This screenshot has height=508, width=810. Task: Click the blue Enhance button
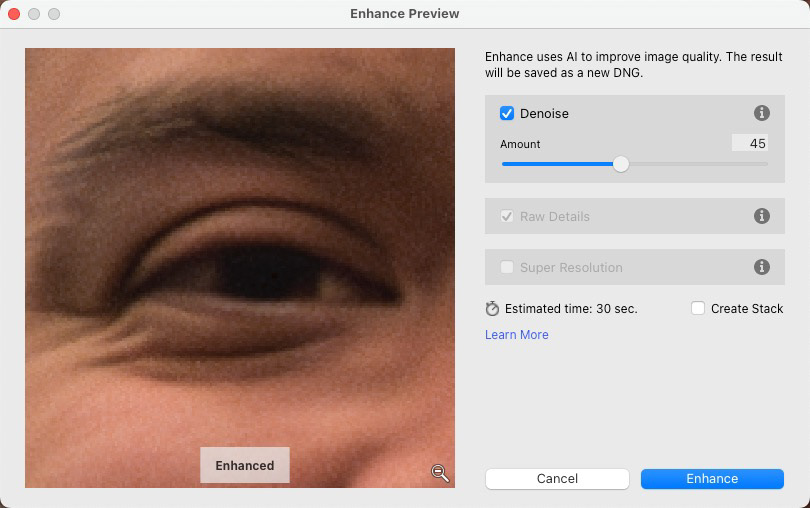(x=712, y=479)
